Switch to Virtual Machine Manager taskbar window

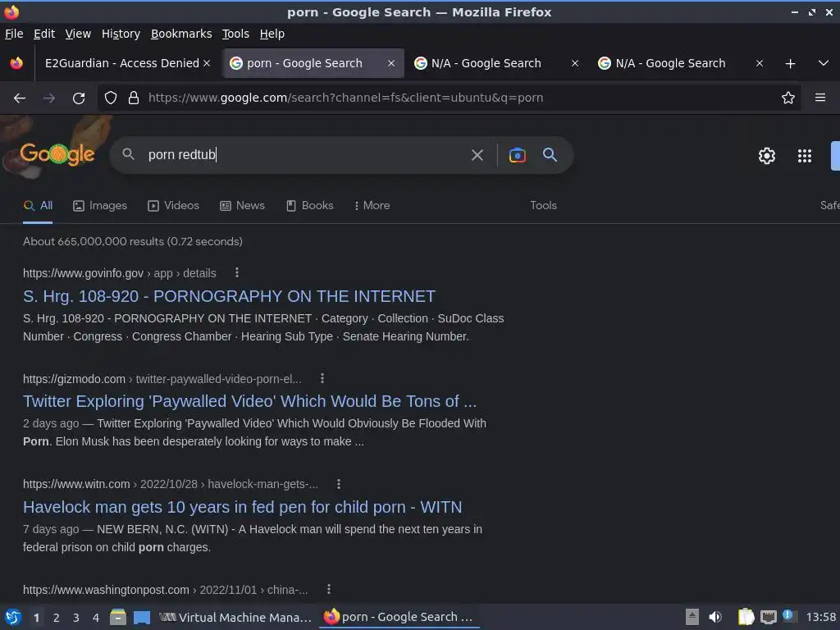click(x=235, y=617)
